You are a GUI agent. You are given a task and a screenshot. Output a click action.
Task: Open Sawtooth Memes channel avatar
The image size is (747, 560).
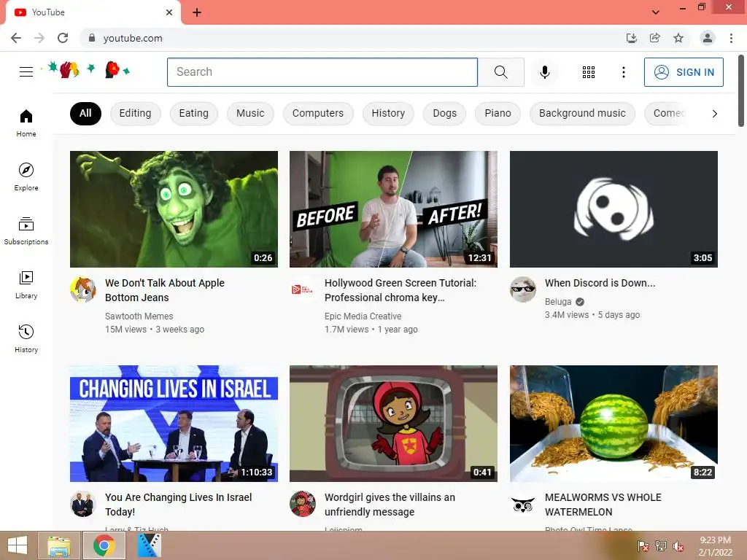click(x=83, y=289)
